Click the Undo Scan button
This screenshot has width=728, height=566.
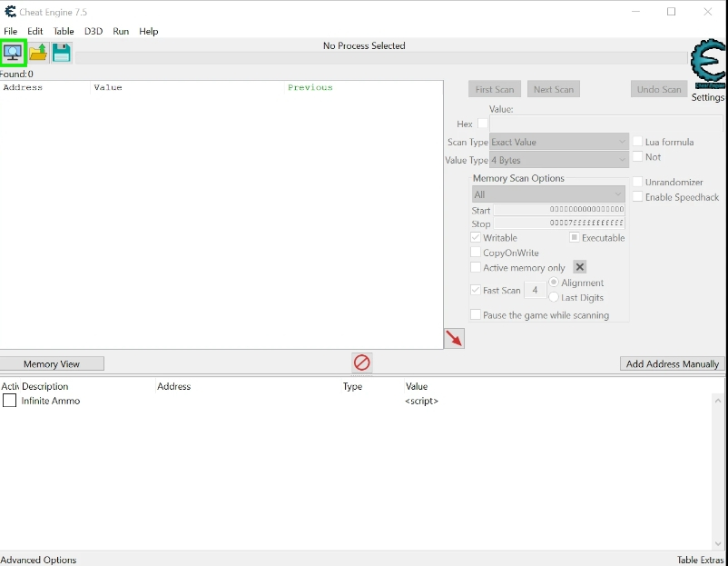pos(659,89)
